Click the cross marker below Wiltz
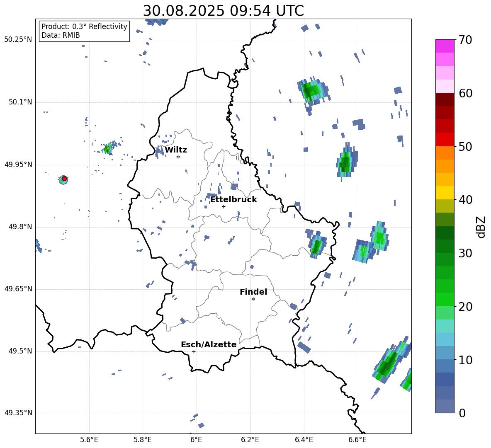 click(x=178, y=157)
